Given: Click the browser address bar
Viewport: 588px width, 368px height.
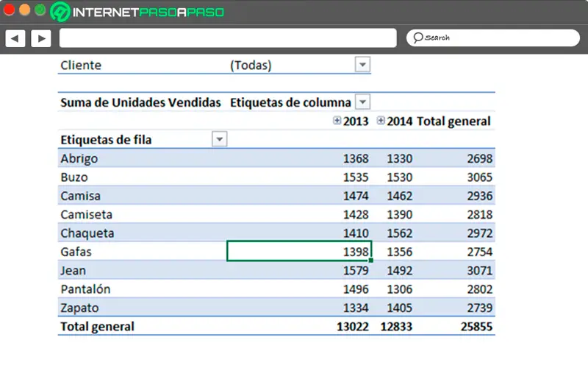Looking at the screenshot, I should (x=228, y=38).
